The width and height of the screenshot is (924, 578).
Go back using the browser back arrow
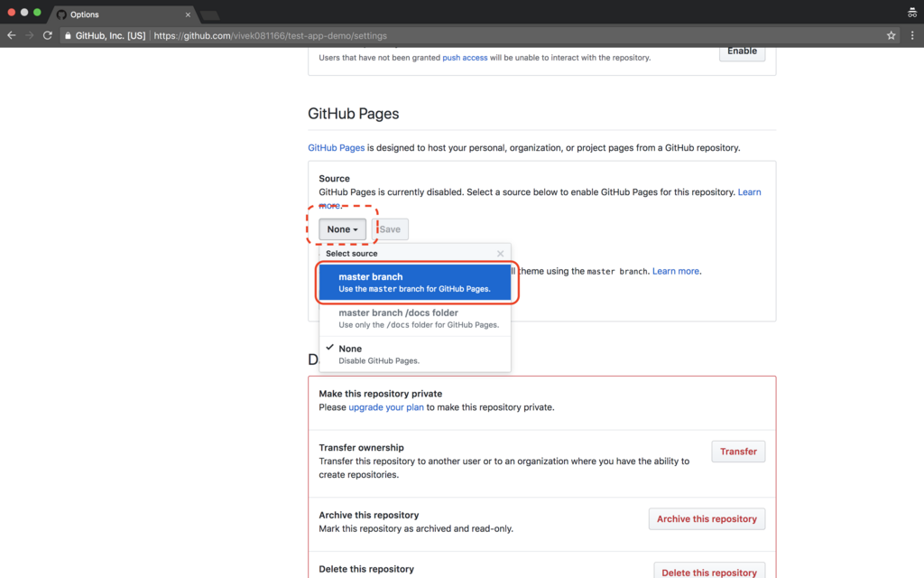(11, 35)
